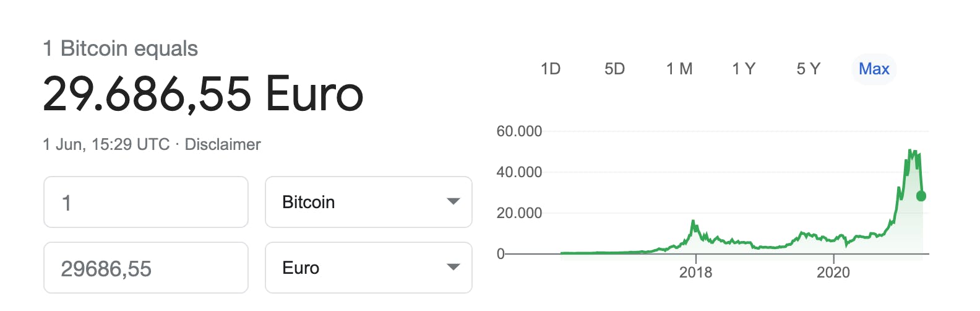Focus the Euro amount field showing 29686,55
Image resolution: width=980 pixels, height=311 pixels.
pyautogui.click(x=146, y=268)
